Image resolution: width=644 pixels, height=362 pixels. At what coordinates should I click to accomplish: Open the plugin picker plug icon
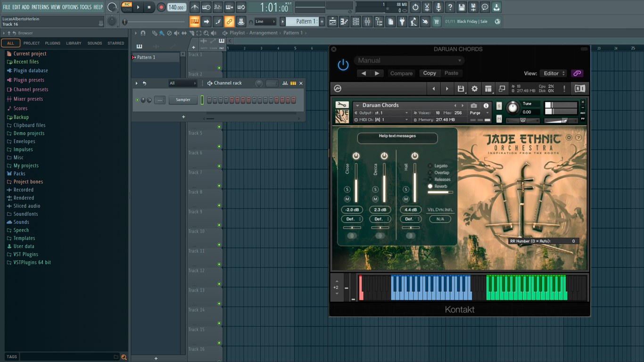[x=402, y=21]
